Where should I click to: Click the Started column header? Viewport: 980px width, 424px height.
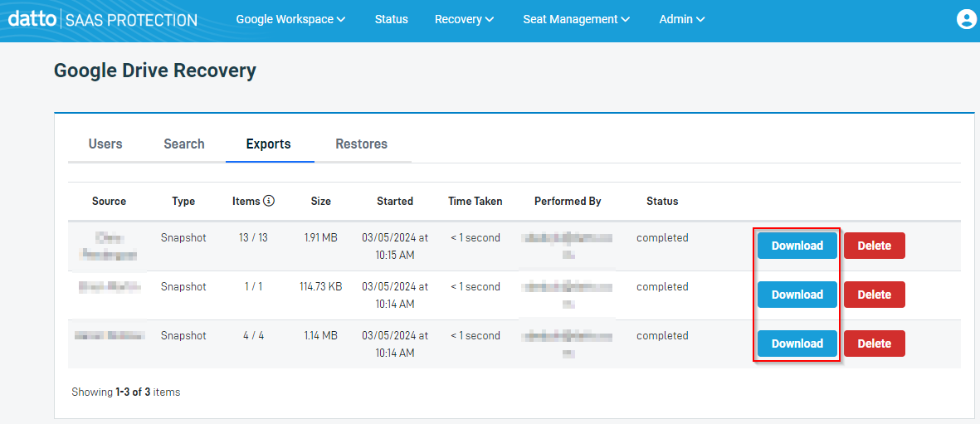pos(395,202)
